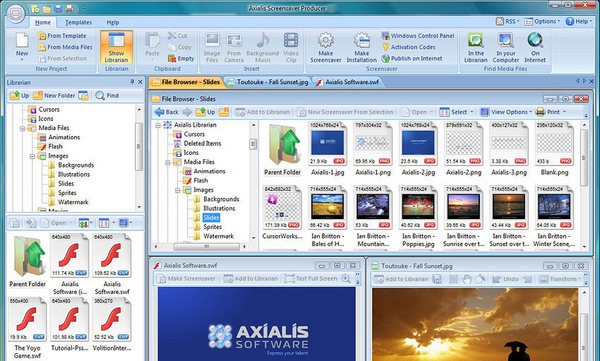Create project From Media Files
This screenshot has width=600, height=361.
tap(65, 47)
